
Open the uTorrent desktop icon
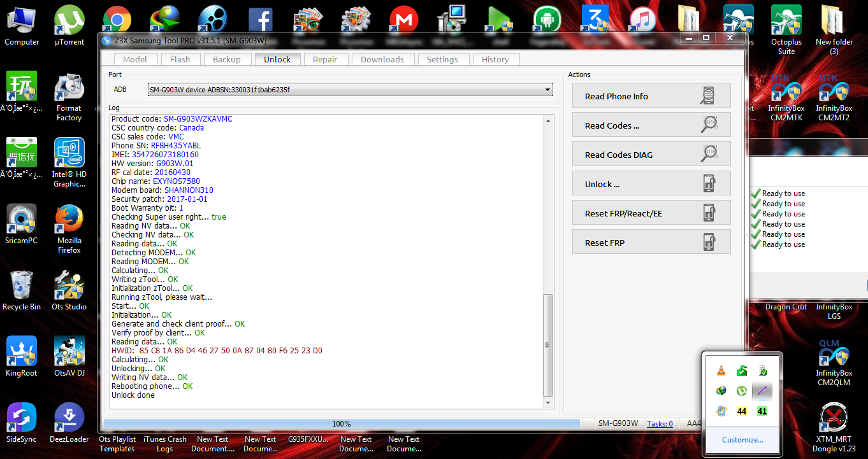[69, 26]
